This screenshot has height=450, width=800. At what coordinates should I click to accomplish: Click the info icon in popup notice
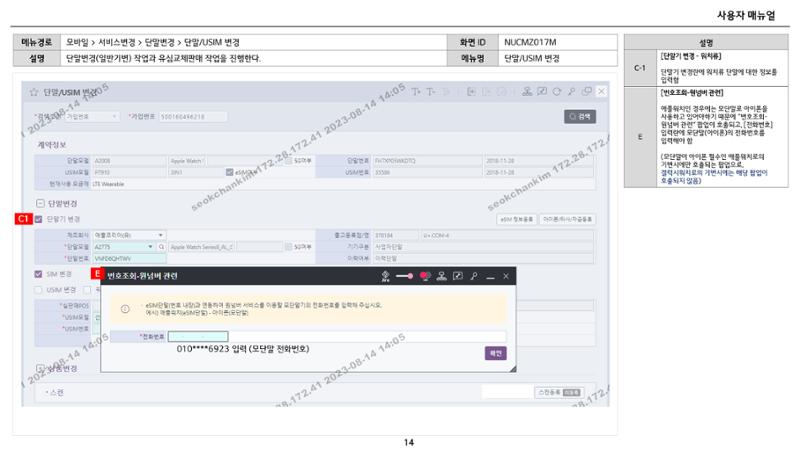pyautogui.click(x=125, y=309)
